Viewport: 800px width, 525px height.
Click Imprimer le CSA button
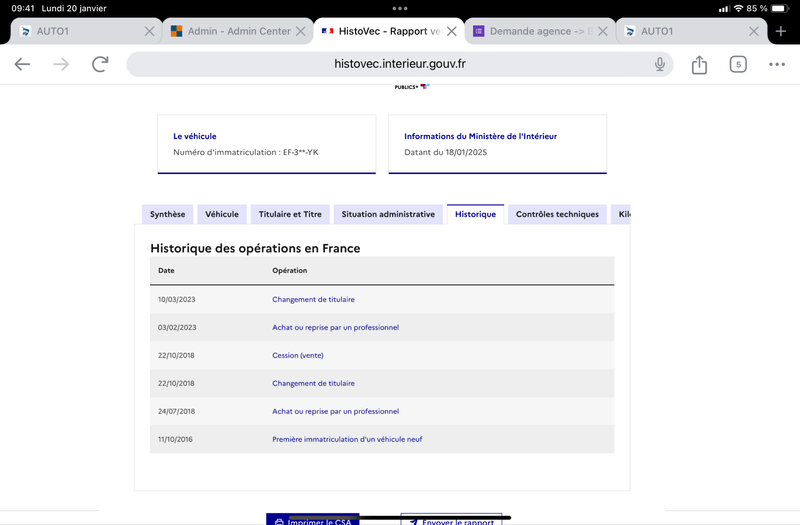pyautogui.click(x=313, y=519)
